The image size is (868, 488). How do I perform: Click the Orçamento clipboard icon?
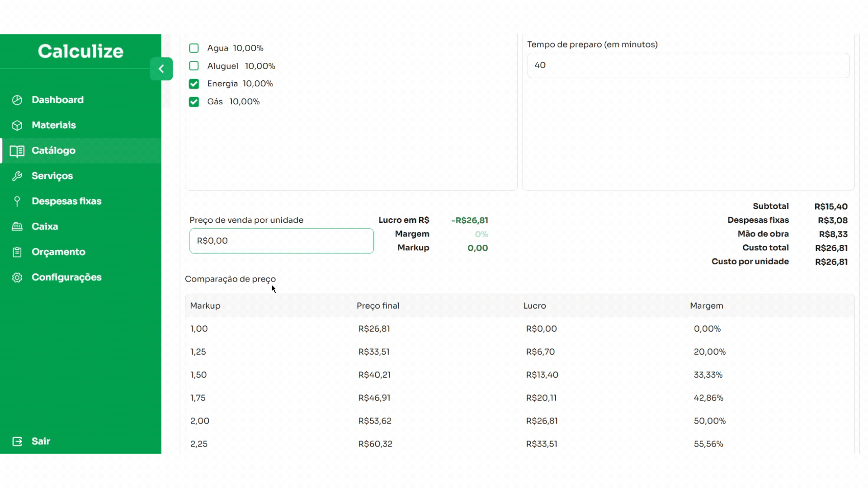click(x=17, y=252)
